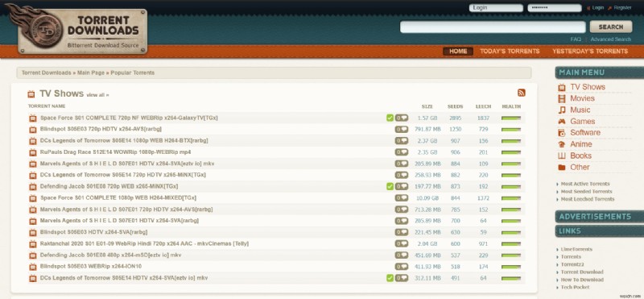Click the TV icon beside Space Force 720p row

pyautogui.click(x=32, y=118)
